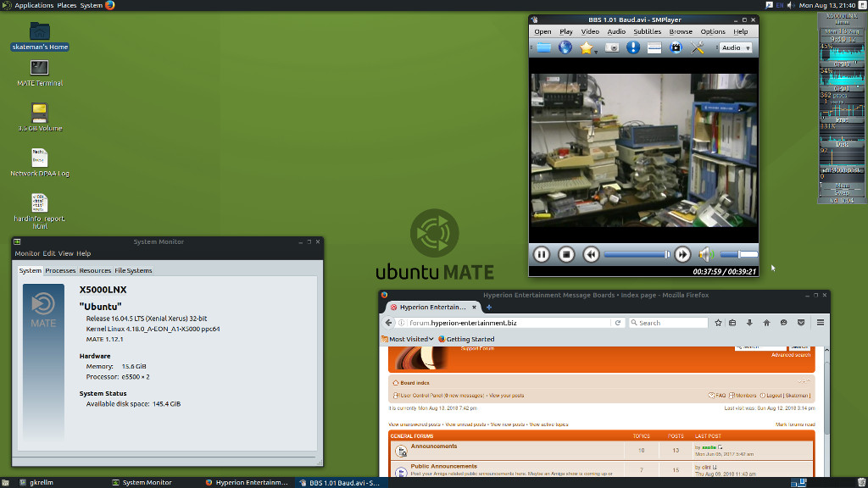Image resolution: width=868 pixels, height=488 pixels.
Task: Select MATE Terminal desktop icon
Action: (x=39, y=73)
